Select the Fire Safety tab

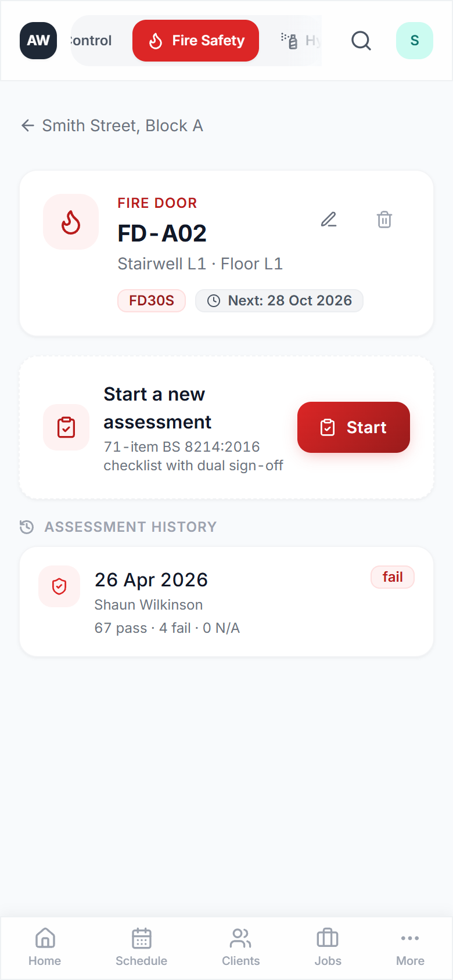click(x=196, y=41)
